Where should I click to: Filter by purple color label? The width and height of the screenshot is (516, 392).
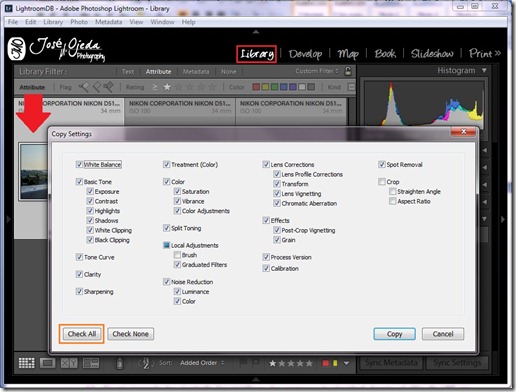tap(293, 87)
